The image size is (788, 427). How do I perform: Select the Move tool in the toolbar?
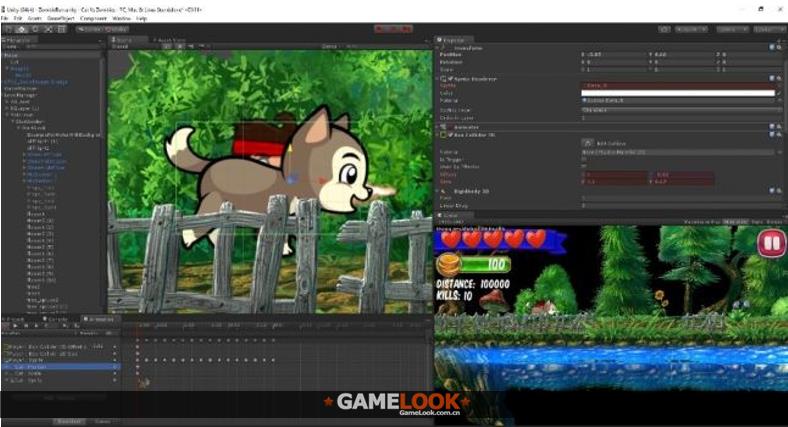[22, 29]
